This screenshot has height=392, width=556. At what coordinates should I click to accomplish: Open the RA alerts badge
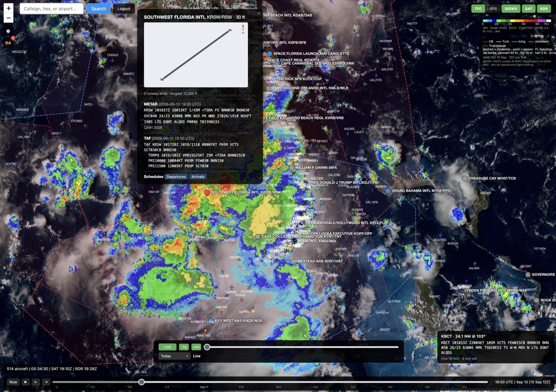[x=8, y=43]
